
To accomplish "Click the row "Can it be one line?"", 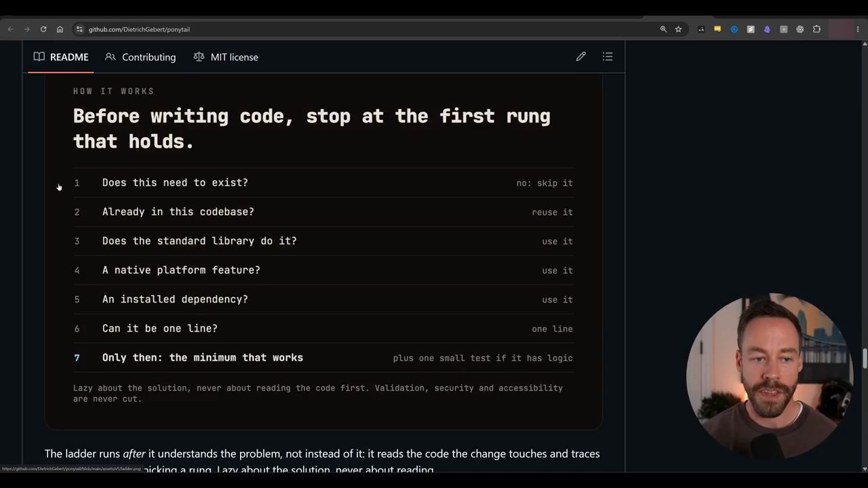I will [323, 329].
